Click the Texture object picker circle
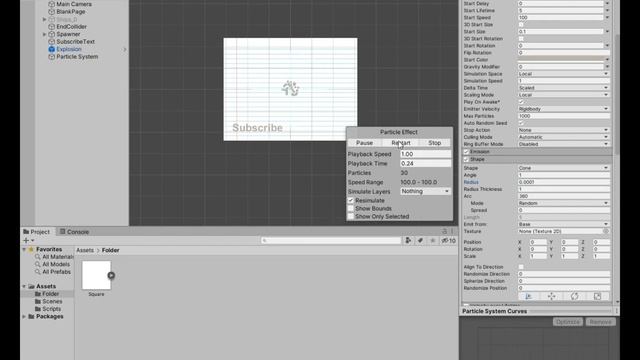 pos(606,231)
